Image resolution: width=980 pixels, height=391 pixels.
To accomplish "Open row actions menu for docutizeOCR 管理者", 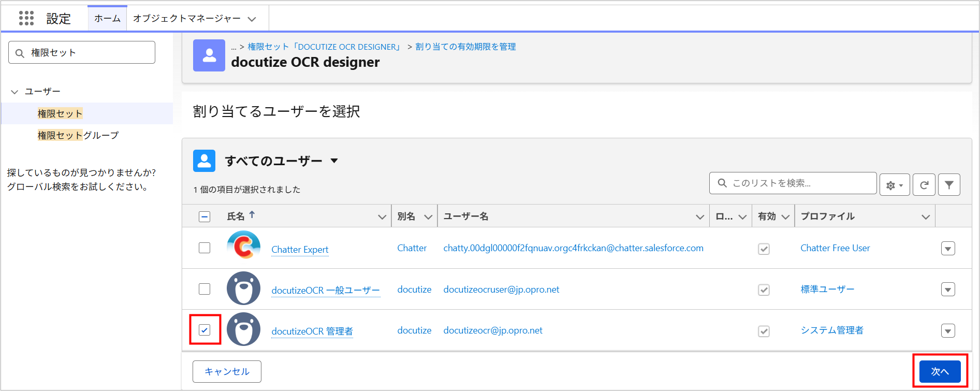I will [x=948, y=331].
